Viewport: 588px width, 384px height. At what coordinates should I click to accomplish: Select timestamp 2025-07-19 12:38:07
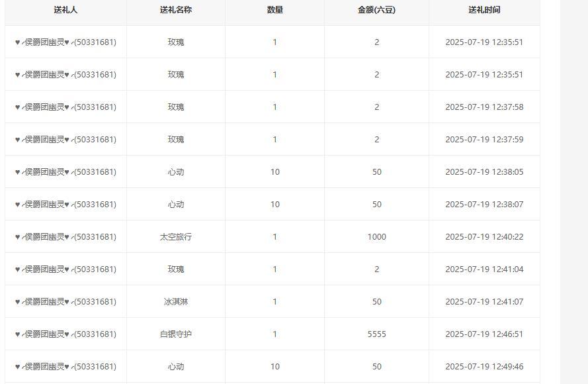pyautogui.click(x=484, y=204)
